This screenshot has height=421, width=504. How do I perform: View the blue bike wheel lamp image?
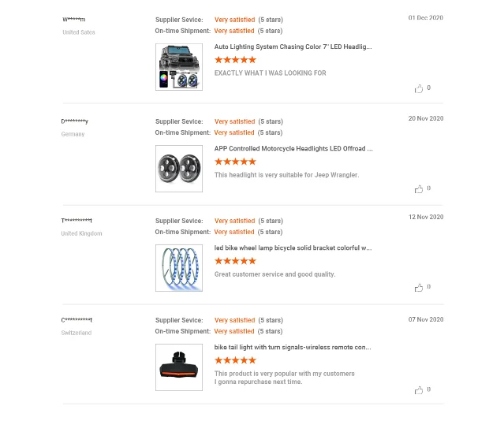coord(179,268)
